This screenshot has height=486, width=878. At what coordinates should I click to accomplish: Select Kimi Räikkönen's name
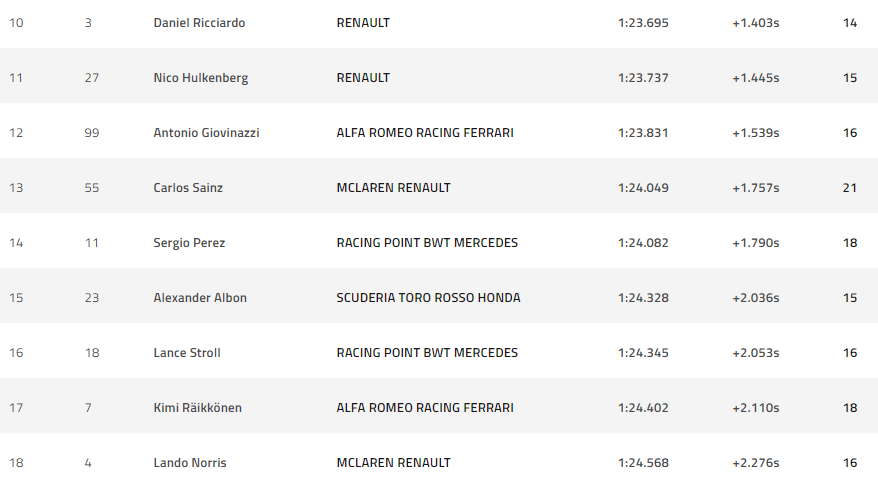pyautogui.click(x=198, y=407)
